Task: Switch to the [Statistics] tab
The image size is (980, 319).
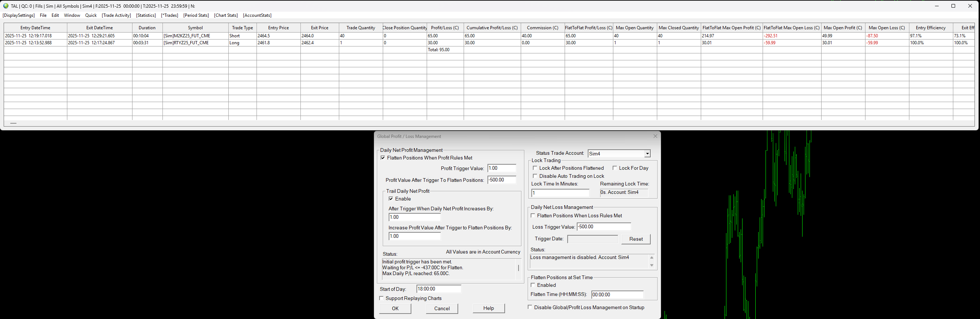Action: click(x=146, y=15)
